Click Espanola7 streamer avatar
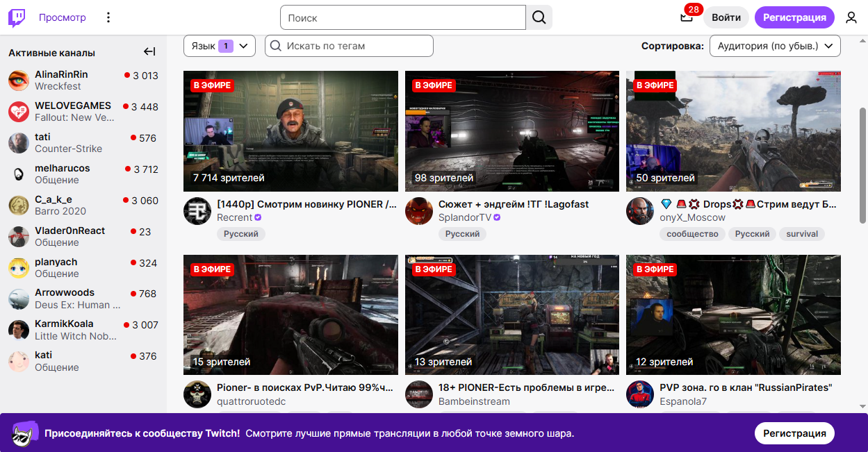868x452 pixels. [640, 394]
